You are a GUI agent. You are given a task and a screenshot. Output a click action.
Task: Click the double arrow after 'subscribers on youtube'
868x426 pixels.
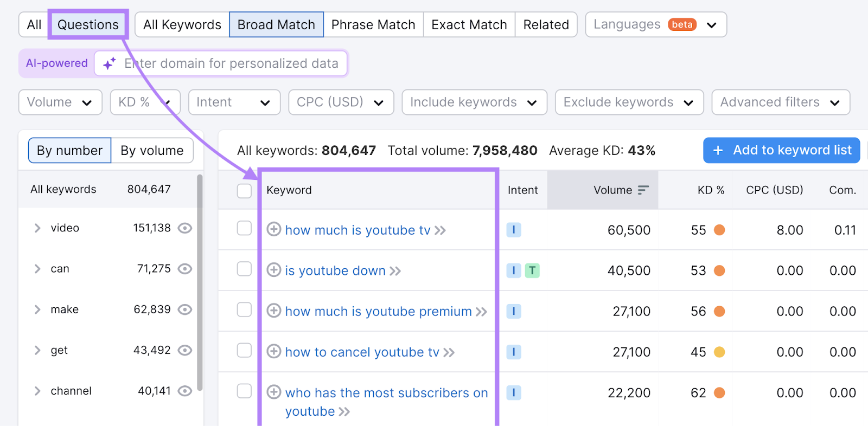coord(344,412)
